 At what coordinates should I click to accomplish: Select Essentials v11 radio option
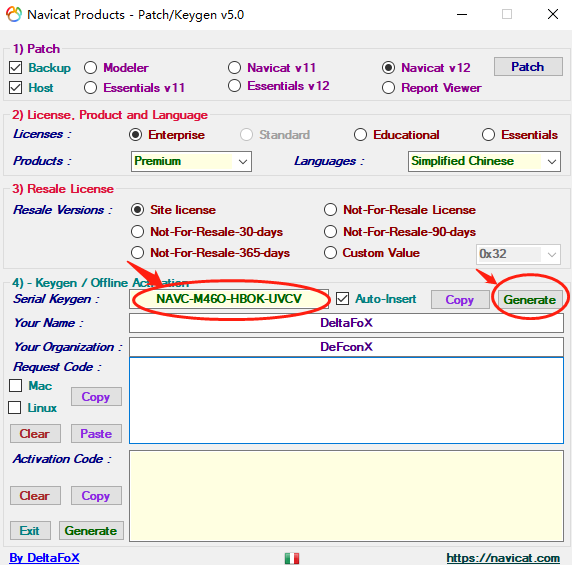(x=90, y=88)
